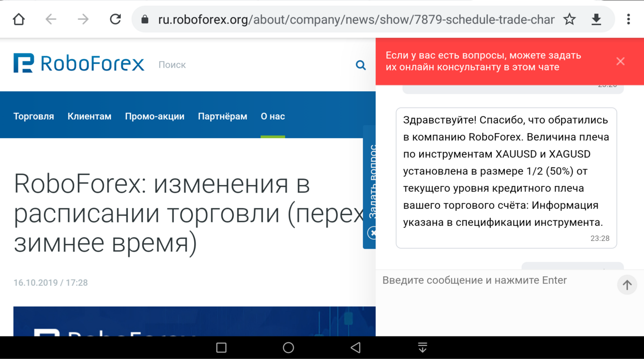This screenshot has width=644, height=359.
Task: Click the article date 16.10.2019 / 17:28
Action: coord(50,283)
